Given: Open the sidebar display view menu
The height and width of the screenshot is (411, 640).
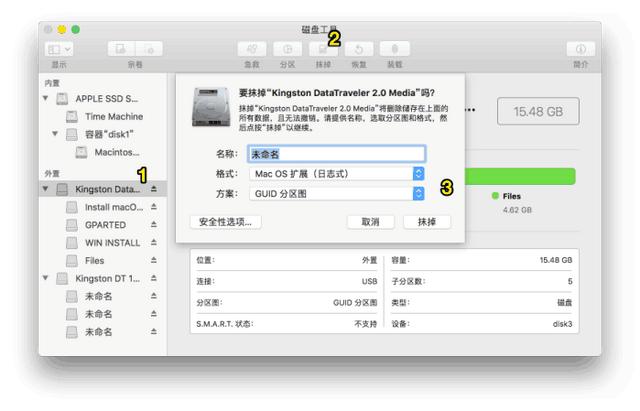Looking at the screenshot, I should 59,49.
